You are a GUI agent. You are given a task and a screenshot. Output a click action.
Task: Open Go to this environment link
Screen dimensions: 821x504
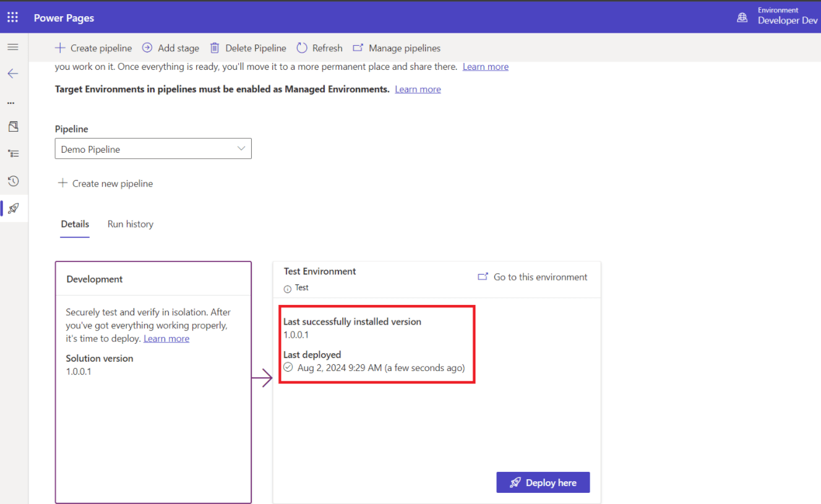click(533, 277)
